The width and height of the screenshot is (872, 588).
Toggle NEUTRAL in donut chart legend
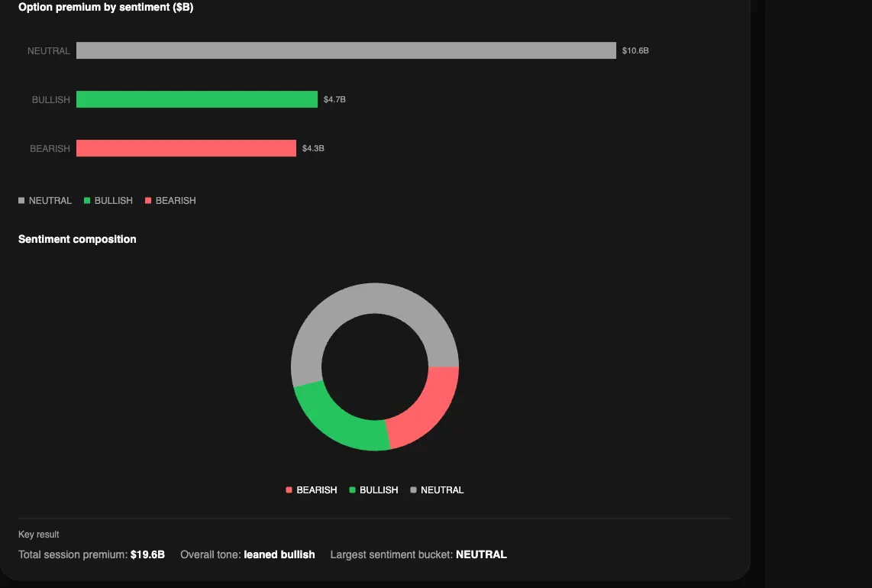(437, 490)
